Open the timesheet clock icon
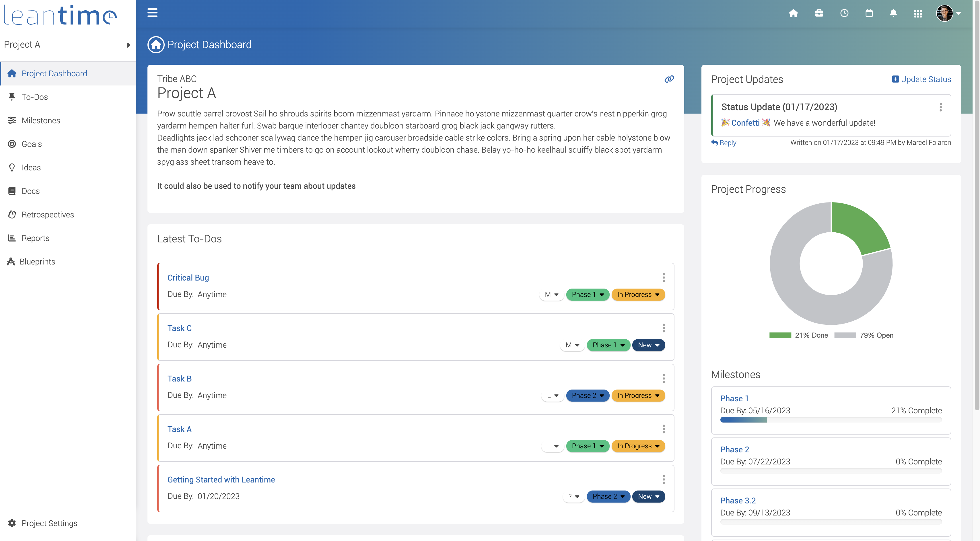The height and width of the screenshot is (541, 980). tap(844, 13)
